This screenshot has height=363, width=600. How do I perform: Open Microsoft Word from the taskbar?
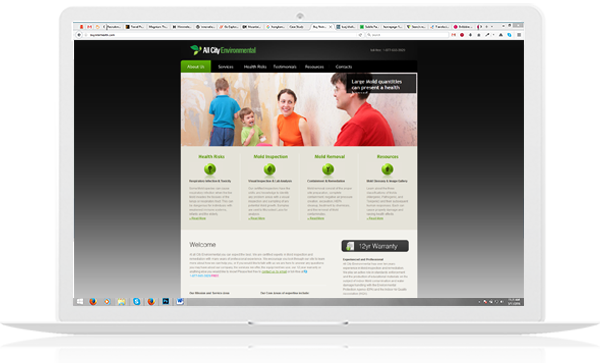(x=180, y=301)
